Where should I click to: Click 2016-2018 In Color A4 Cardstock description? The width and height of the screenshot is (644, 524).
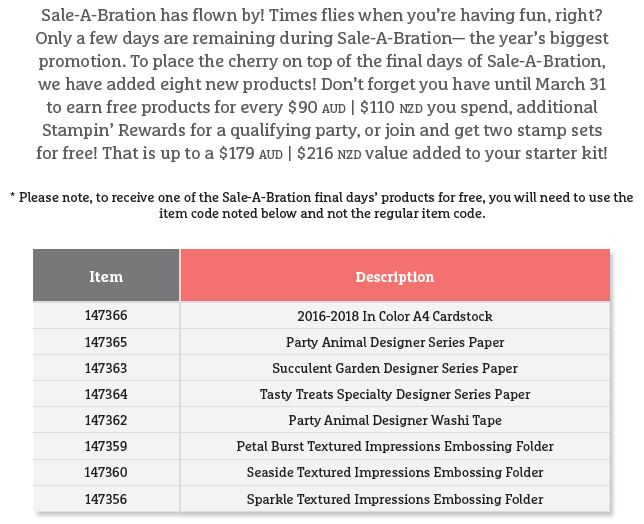tap(395, 316)
